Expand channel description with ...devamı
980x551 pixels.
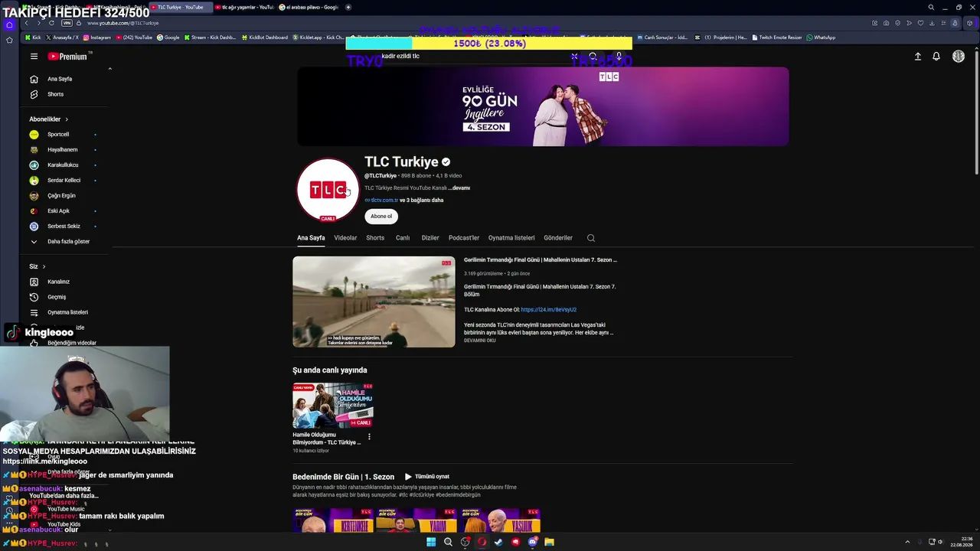[x=459, y=188]
